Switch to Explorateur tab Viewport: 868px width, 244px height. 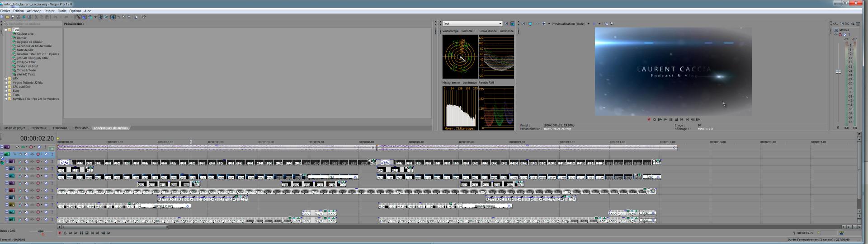39,128
